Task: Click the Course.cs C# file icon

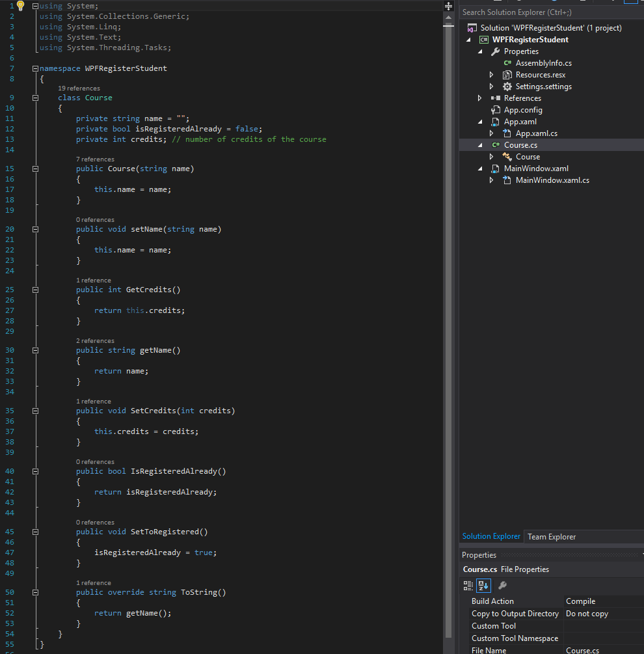Action: point(496,144)
